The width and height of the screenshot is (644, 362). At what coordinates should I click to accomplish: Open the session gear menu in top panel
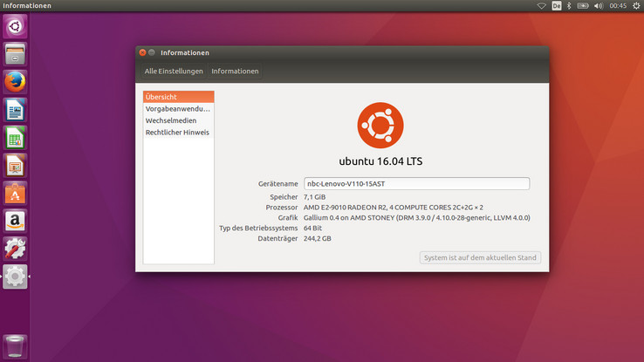coord(636,6)
